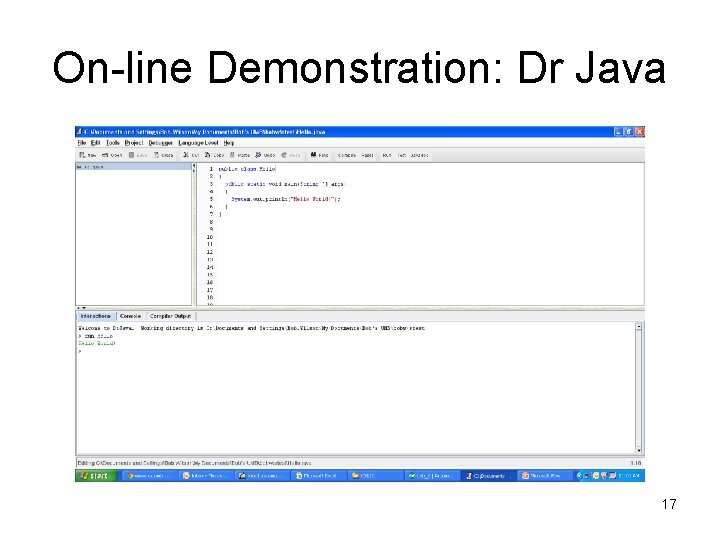Open the Tools menu
The height and width of the screenshot is (540, 720).
pyautogui.click(x=112, y=143)
